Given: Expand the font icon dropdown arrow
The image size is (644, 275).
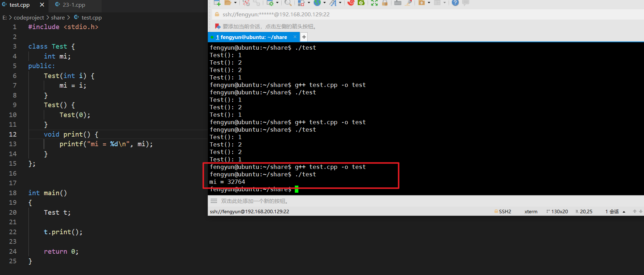Looking at the screenshot, I should (x=340, y=3).
